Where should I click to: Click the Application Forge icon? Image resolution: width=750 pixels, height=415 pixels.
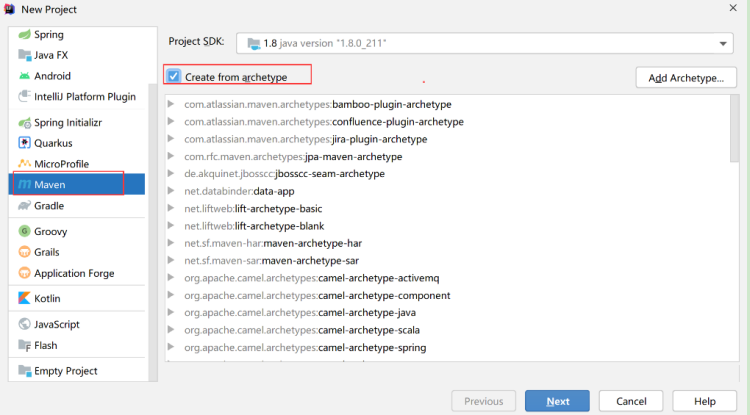coord(24,273)
